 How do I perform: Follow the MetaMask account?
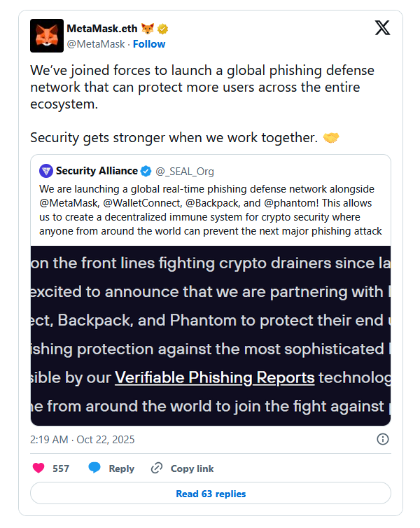point(149,44)
